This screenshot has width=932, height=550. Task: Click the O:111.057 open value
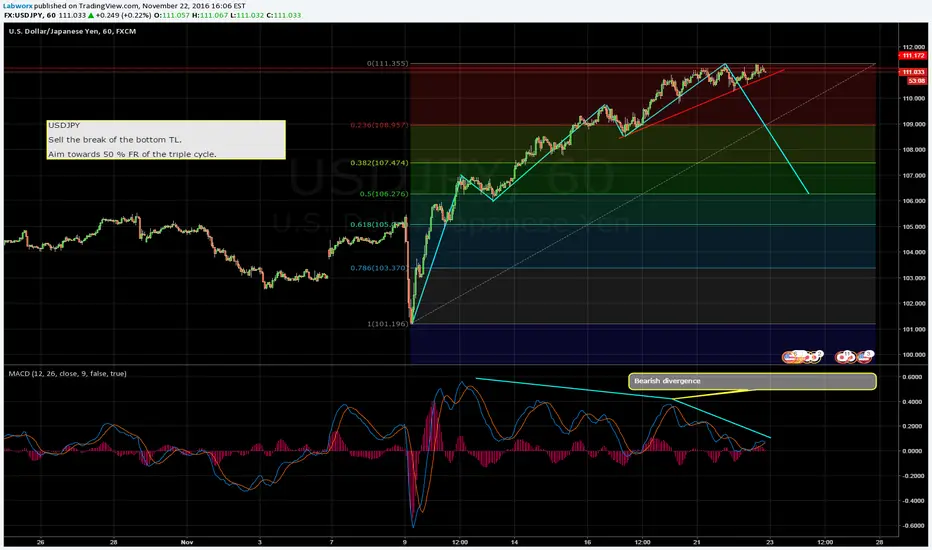[x=172, y=15]
